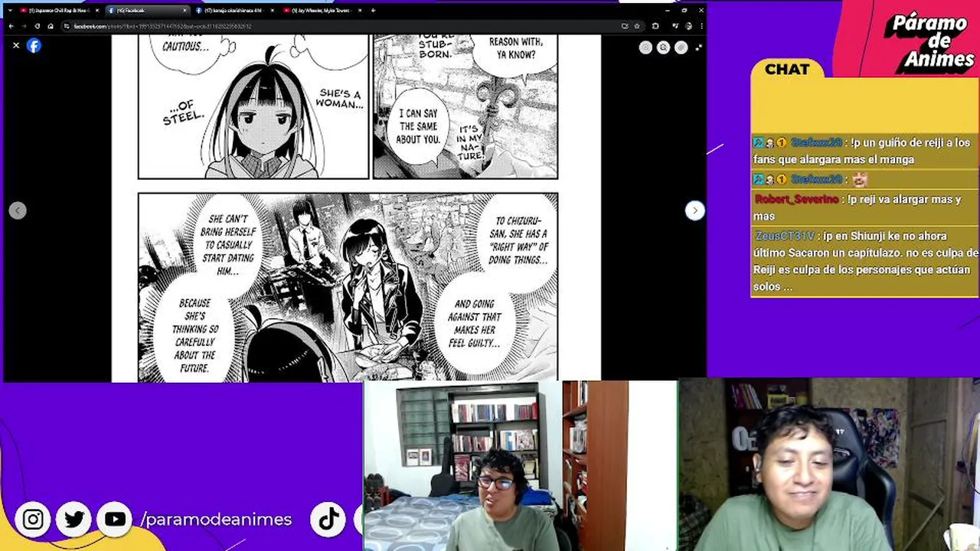Bookmark this page with star icon
Image resolution: width=980 pixels, height=551 pixels.
click(x=636, y=26)
